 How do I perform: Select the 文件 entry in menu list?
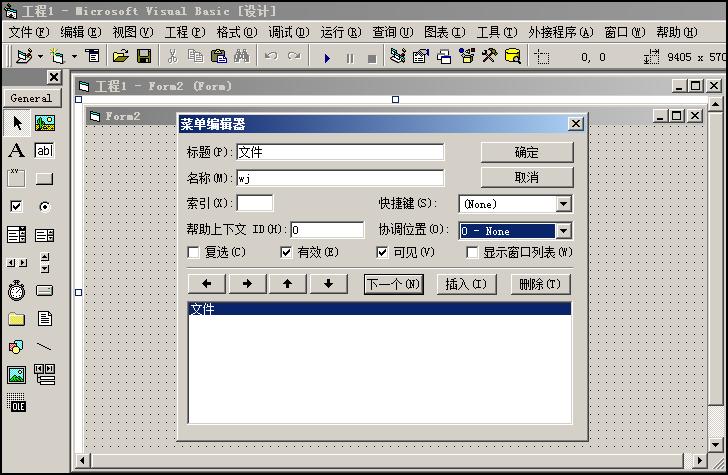(380, 309)
